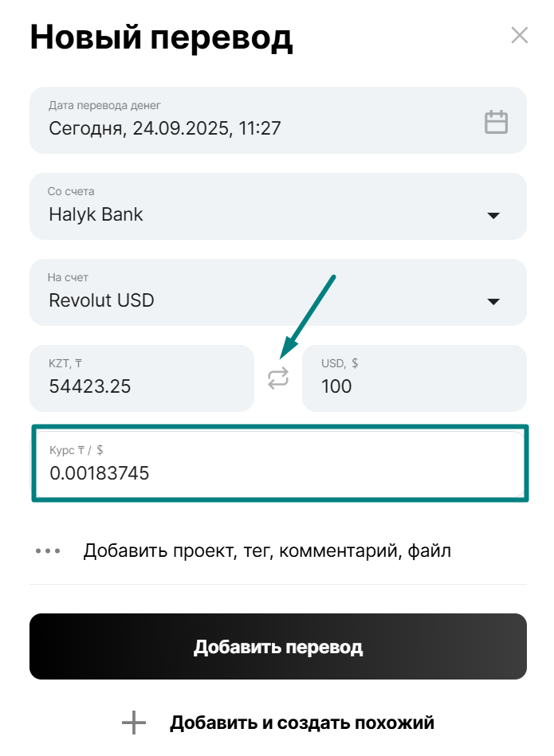
Task: Open the calendar date picker icon
Action: [496, 122]
